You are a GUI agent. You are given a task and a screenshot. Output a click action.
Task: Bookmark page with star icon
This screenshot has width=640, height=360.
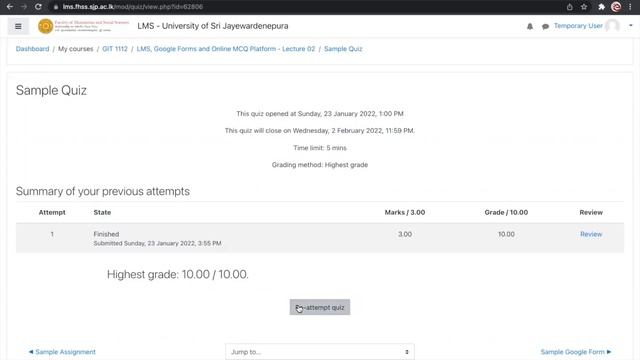[584, 7]
